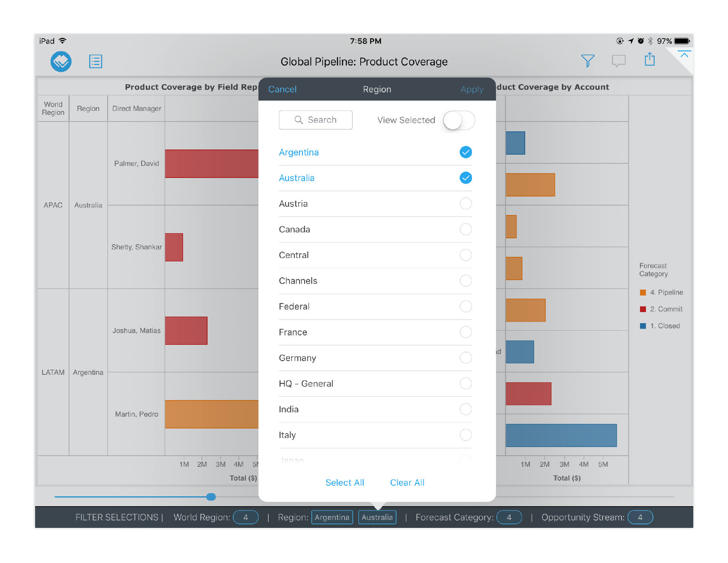Viewport: 728px width, 563px height.
Task: Click the Direct Manager column header
Action: [137, 108]
